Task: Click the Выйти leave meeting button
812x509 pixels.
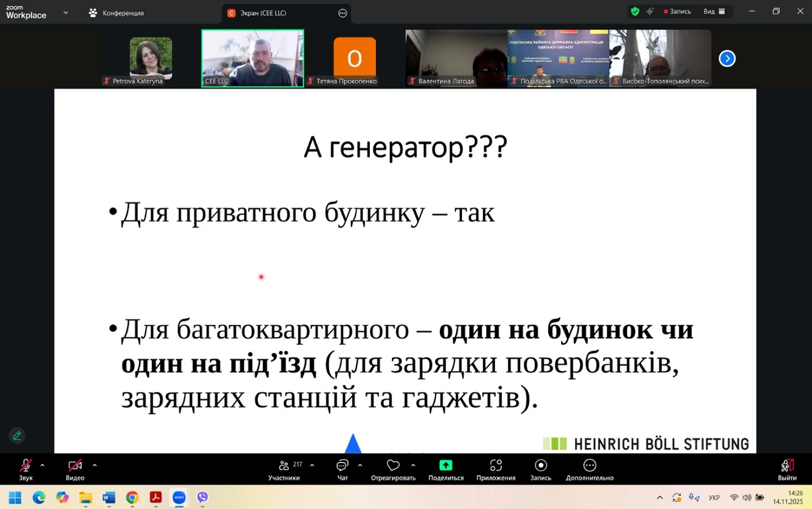Action: point(787,469)
